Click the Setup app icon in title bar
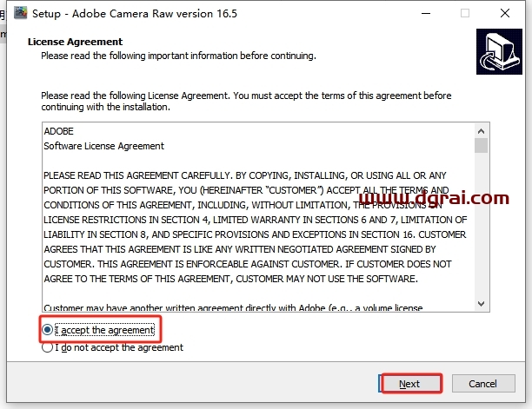 20,13
